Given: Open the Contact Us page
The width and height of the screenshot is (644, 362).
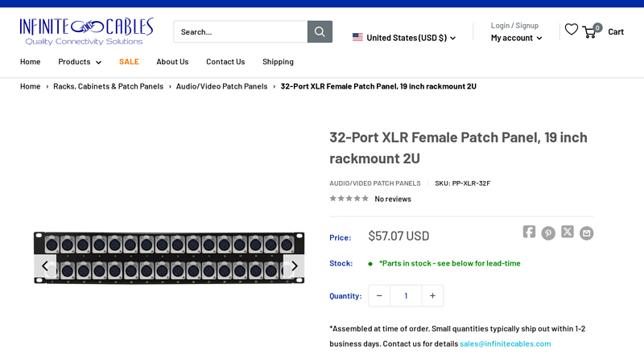Looking at the screenshot, I should coord(225,62).
